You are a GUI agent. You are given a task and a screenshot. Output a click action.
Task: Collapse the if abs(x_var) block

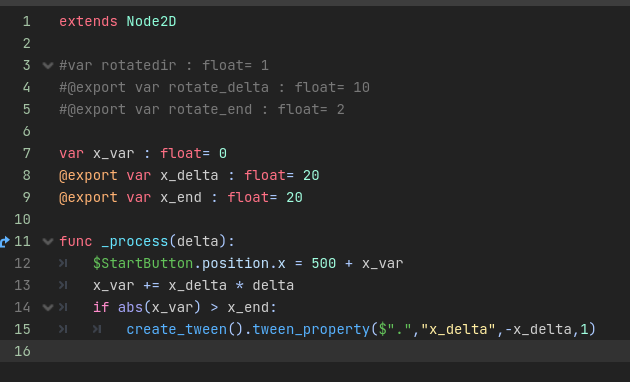click(x=48, y=308)
